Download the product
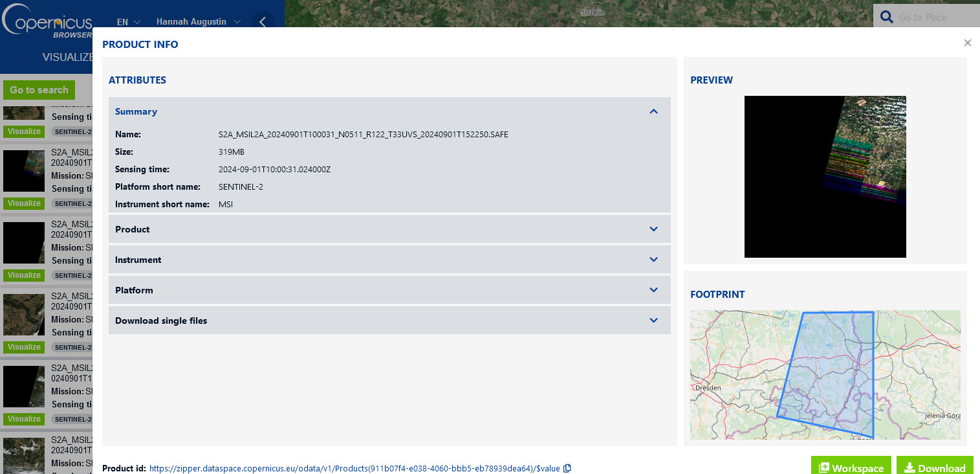 (935, 468)
